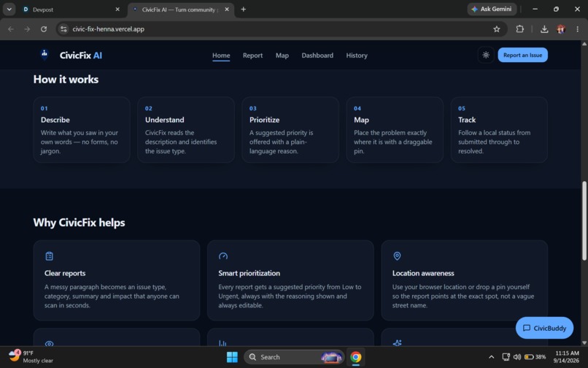Close the CivicFix AI browser tab

click(227, 9)
